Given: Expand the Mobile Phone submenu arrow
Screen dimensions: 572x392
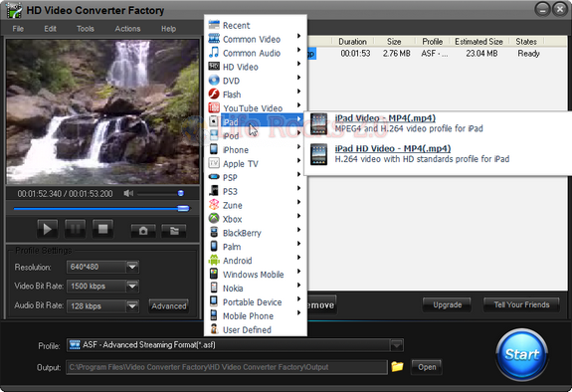Looking at the screenshot, I should pyautogui.click(x=298, y=312).
